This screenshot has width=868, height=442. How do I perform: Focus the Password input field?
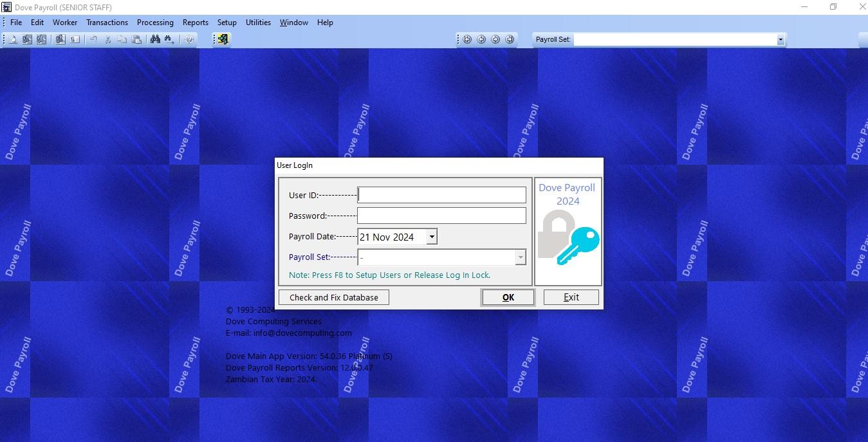tap(441, 216)
